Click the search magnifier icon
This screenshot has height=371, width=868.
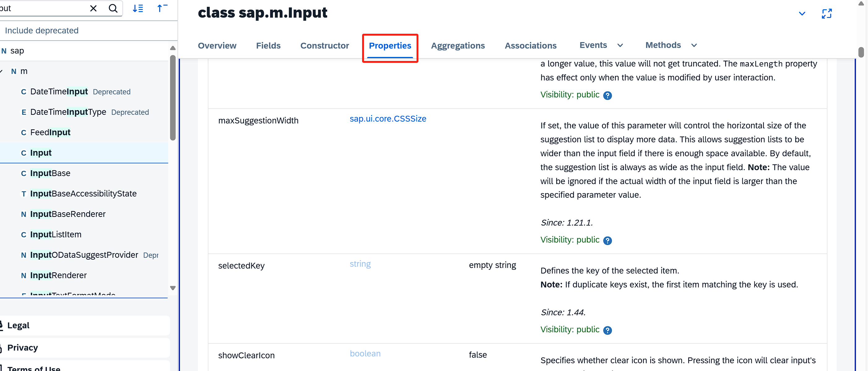pyautogui.click(x=113, y=8)
